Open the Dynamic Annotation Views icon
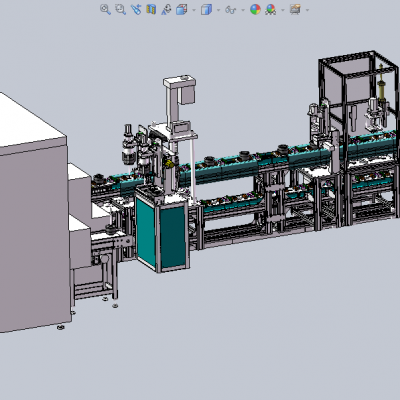This screenshot has height=400, width=400. pyautogui.click(x=166, y=9)
